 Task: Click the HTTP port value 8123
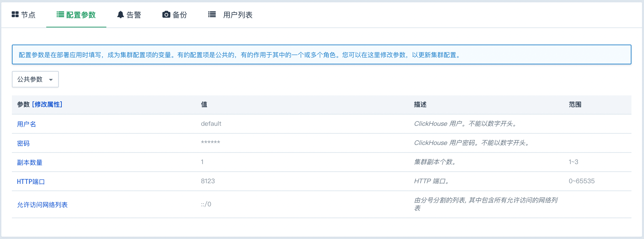(208, 181)
